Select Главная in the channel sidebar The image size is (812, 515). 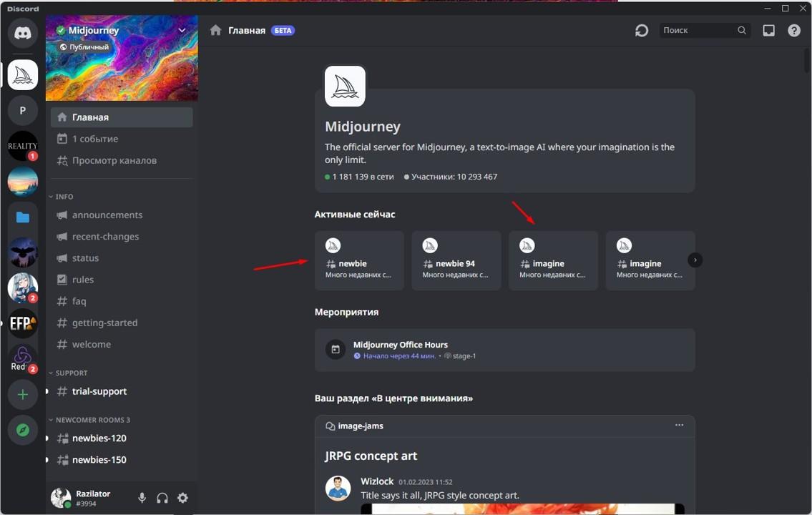pyautogui.click(x=122, y=117)
